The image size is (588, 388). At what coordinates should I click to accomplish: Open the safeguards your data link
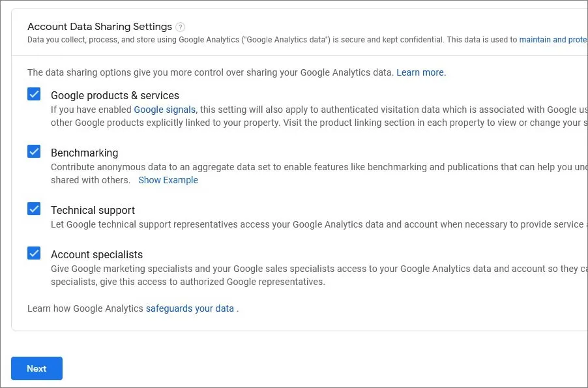coord(190,308)
